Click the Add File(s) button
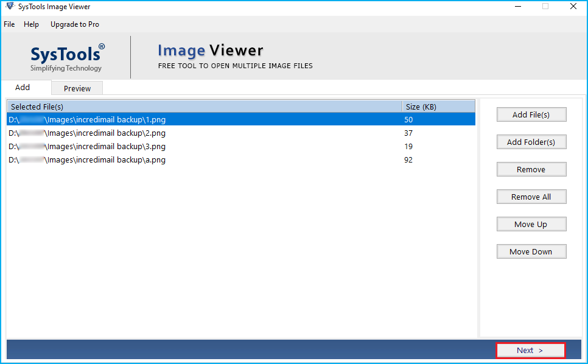588x364 pixels. (x=531, y=114)
